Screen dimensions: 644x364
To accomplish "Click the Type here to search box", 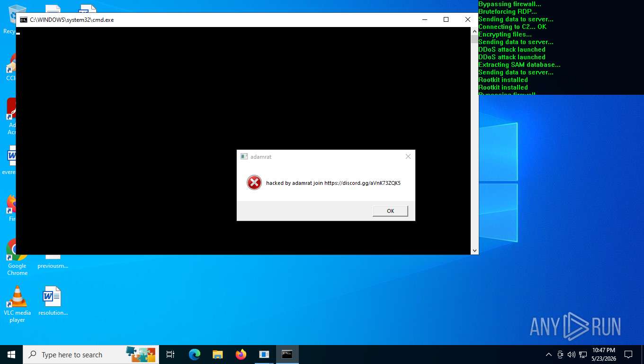I will [90, 355].
